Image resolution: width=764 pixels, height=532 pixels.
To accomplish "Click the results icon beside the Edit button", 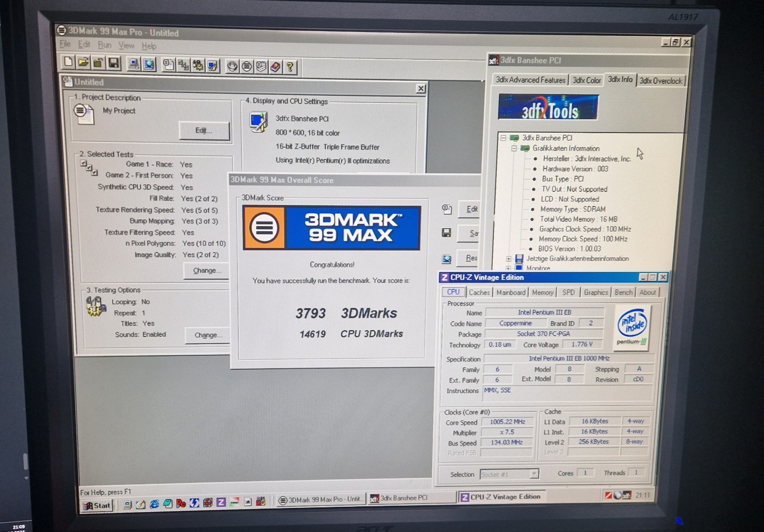I will click(447, 209).
